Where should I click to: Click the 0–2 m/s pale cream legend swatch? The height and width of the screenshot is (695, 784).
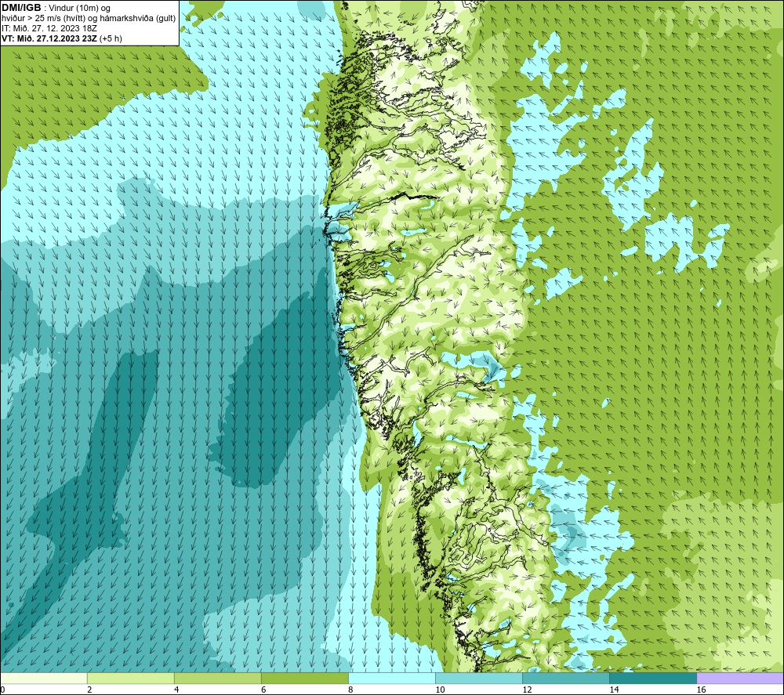point(44,678)
